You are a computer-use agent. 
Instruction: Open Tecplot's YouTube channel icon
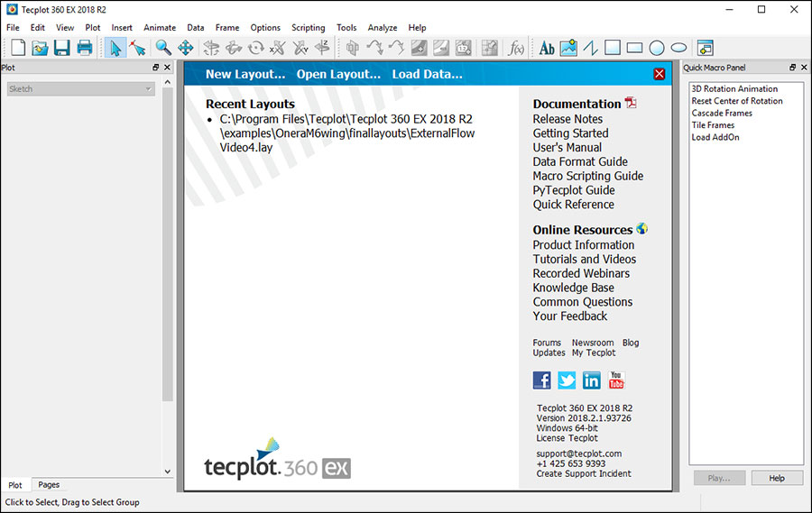pos(616,380)
